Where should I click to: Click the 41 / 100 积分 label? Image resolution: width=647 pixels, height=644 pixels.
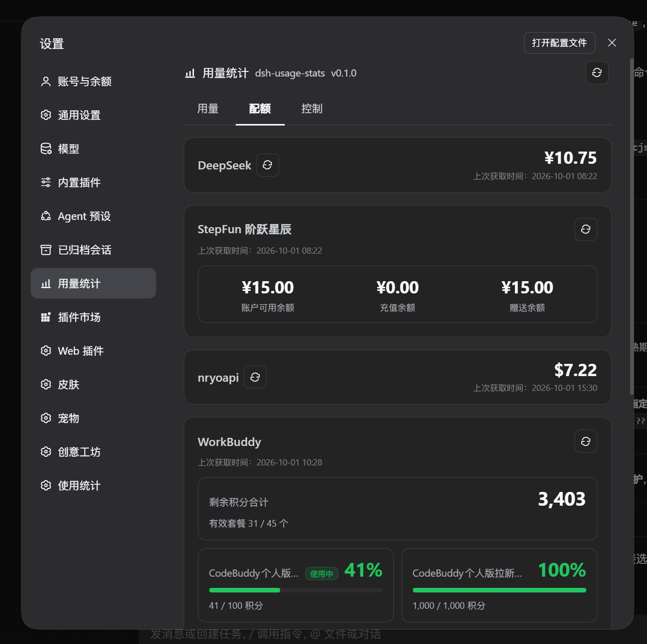(x=236, y=605)
